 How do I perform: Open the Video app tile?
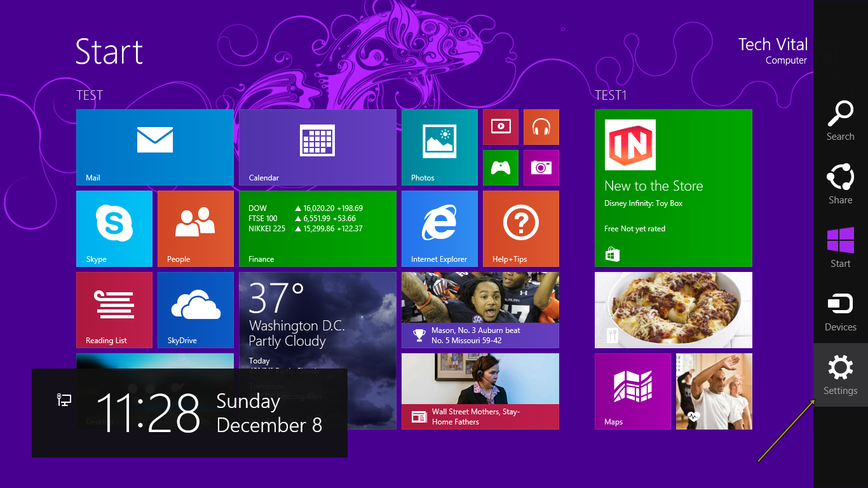(x=500, y=127)
